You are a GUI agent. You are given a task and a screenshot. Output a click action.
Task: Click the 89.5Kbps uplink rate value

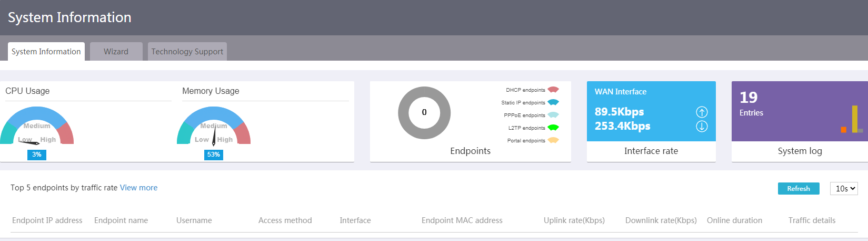(x=619, y=112)
